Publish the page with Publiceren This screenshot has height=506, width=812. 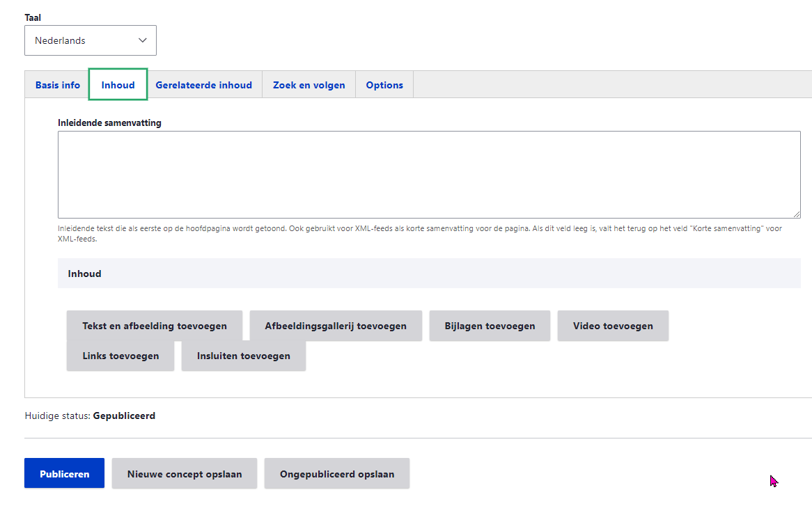[x=64, y=474]
